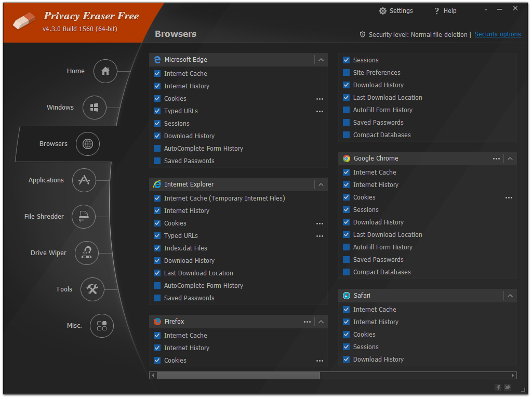Click the scrollbar right arrow
This screenshot has width=532, height=399.
coord(513,375)
